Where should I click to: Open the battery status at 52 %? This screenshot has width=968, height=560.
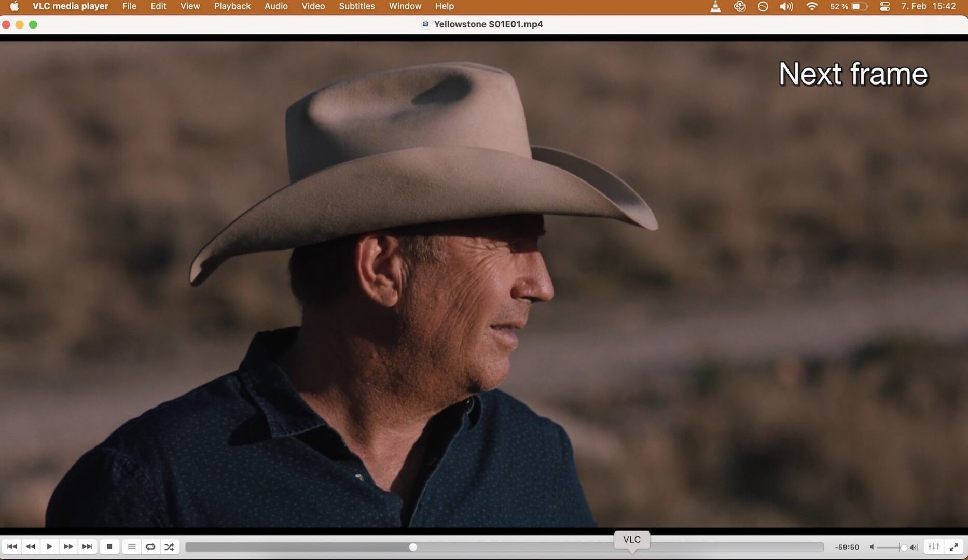[x=849, y=6]
